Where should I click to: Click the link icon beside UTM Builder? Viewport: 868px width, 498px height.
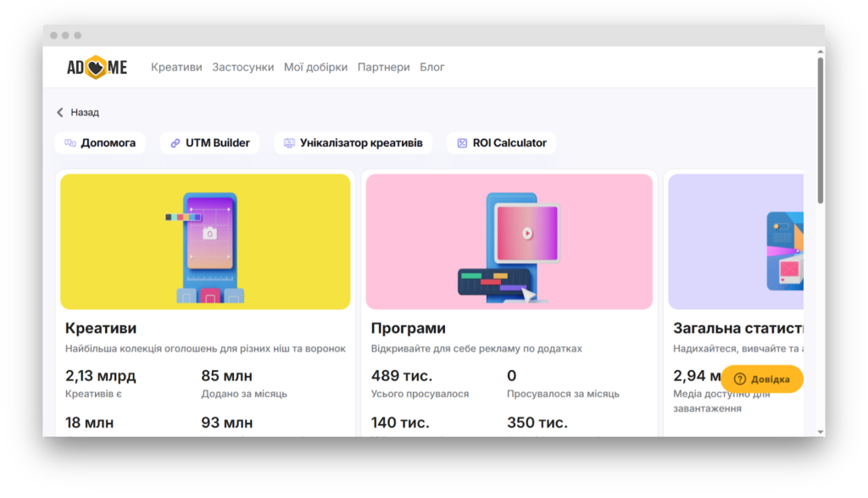coord(175,143)
